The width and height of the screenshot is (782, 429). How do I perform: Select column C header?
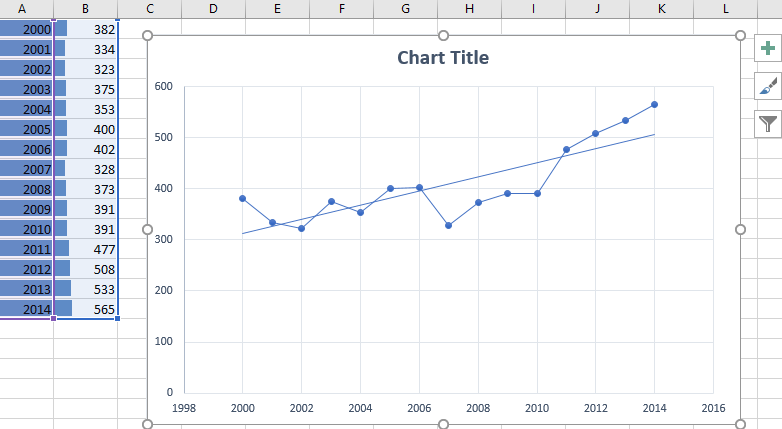(150, 9)
